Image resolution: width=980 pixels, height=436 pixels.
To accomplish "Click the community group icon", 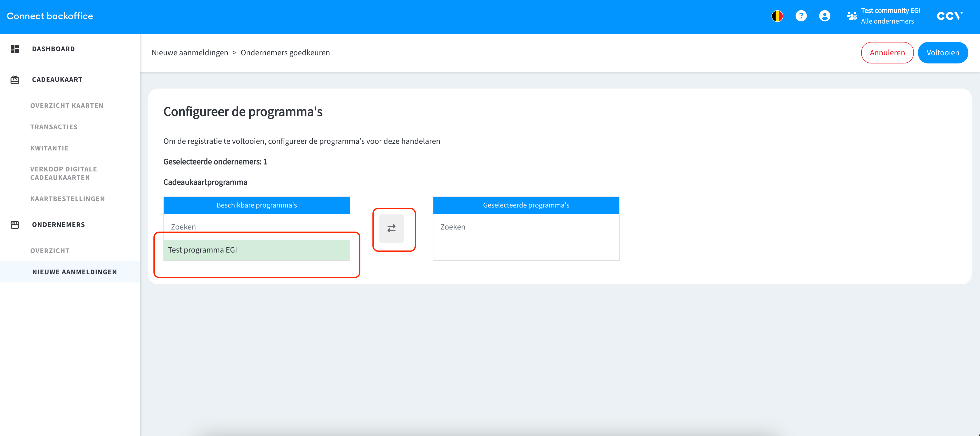I will tap(851, 16).
